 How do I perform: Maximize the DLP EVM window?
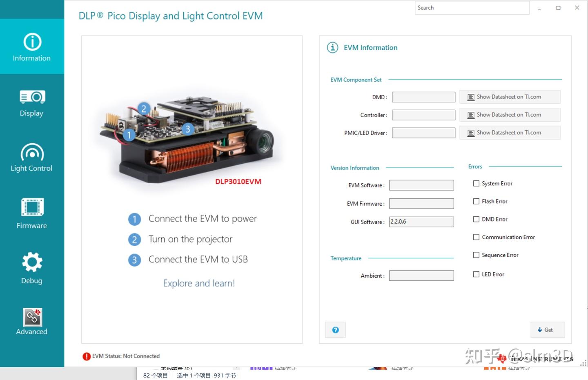[558, 8]
